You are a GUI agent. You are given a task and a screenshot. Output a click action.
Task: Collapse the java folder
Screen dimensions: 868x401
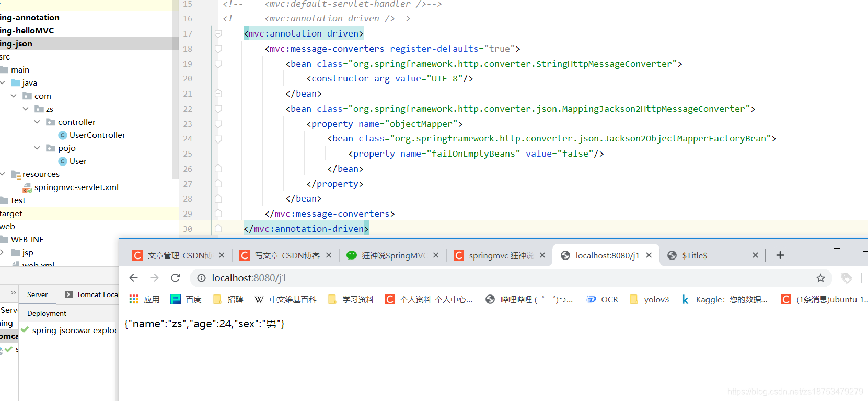click(3, 82)
